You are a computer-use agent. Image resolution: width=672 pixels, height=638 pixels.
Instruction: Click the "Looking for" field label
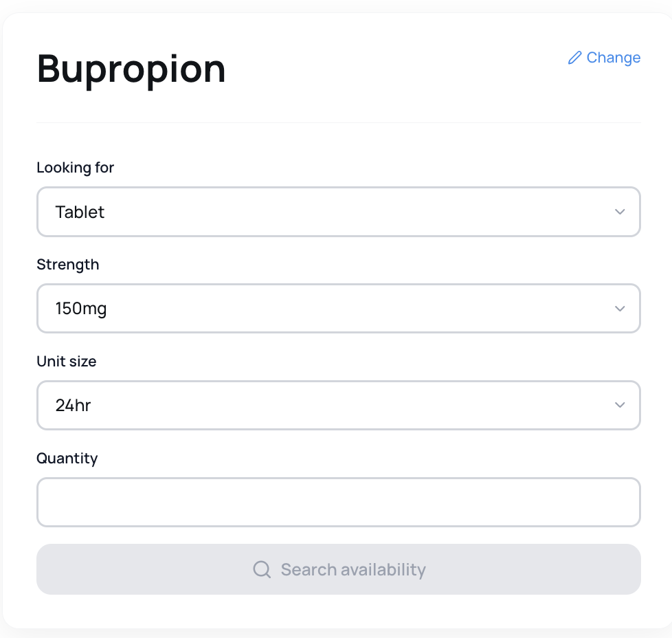75,168
